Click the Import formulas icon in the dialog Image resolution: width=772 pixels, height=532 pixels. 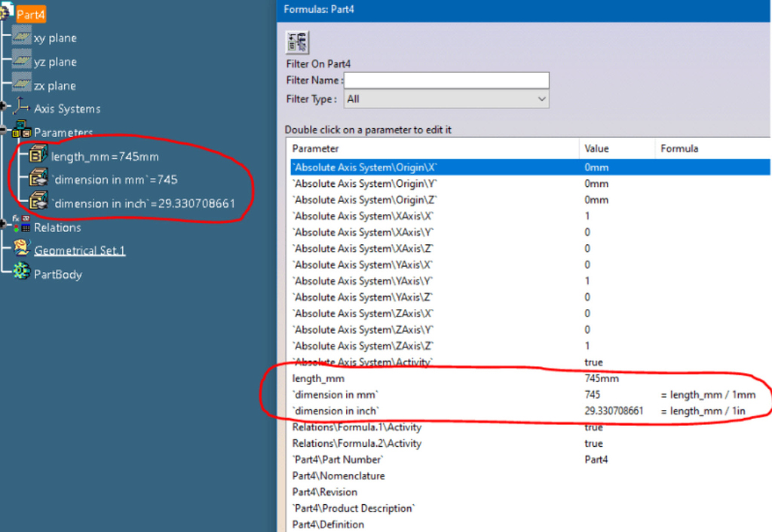coord(297,42)
